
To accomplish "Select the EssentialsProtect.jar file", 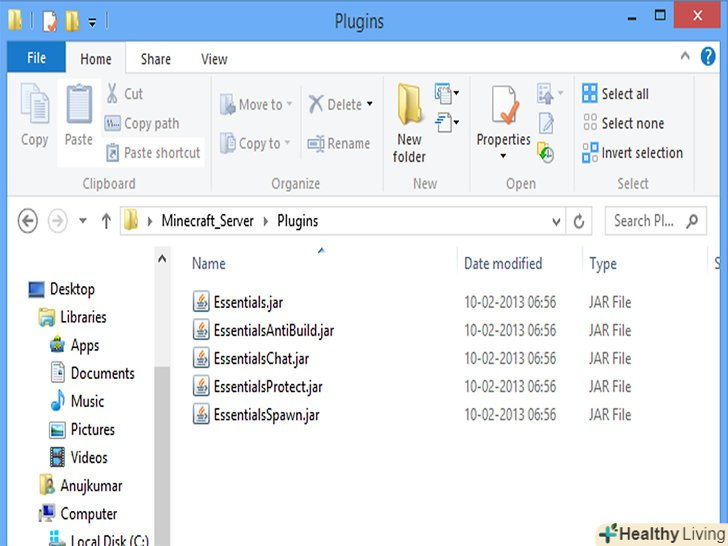I will 268,386.
